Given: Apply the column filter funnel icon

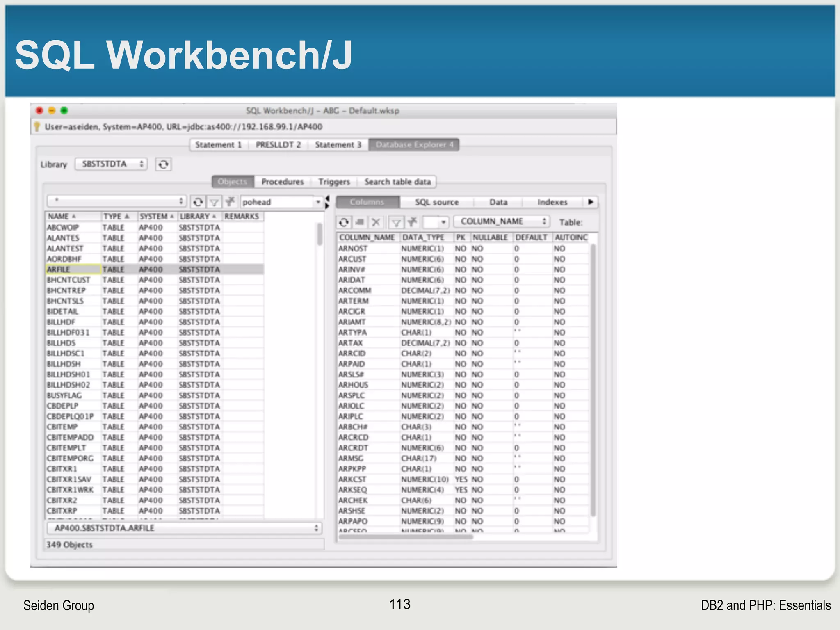Looking at the screenshot, I should click(396, 222).
